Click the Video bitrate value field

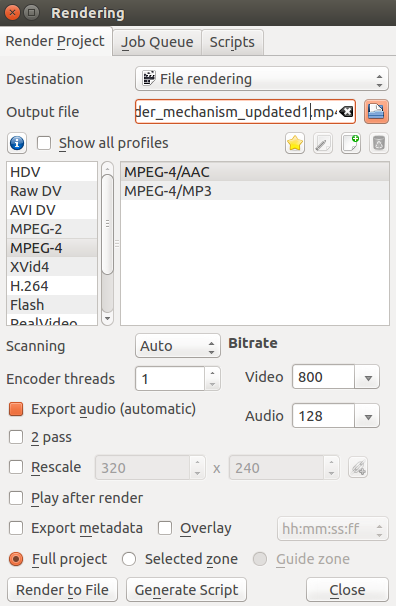point(323,377)
